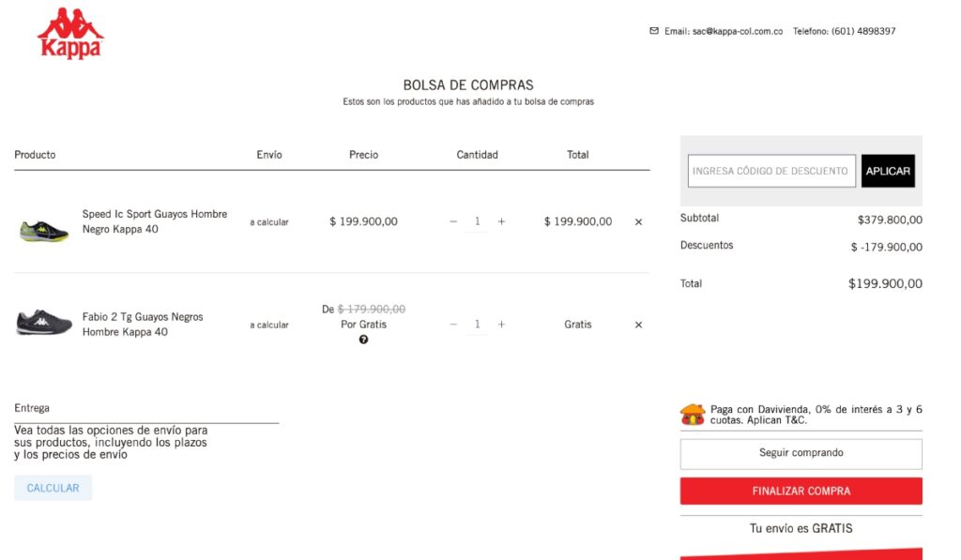This screenshot has height=560, width=961.
Task: Click the Descuentos value $ -179.900,00
Action: [886, 247]
